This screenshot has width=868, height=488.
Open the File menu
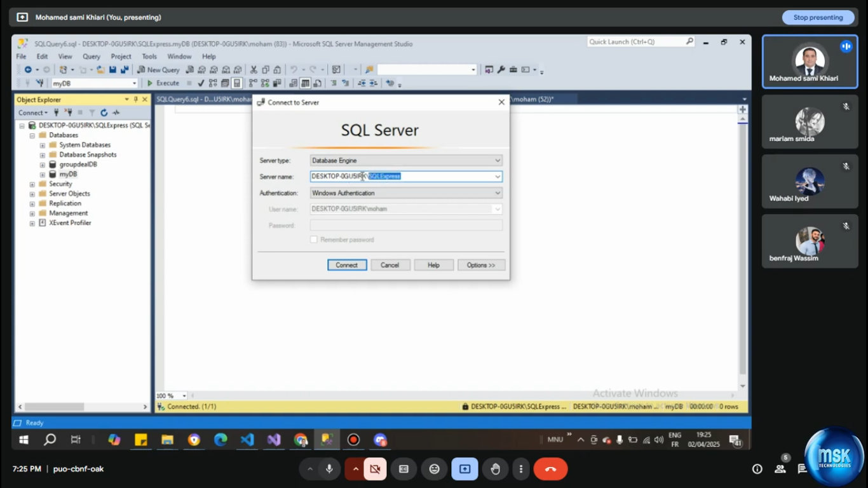point(21,57)
